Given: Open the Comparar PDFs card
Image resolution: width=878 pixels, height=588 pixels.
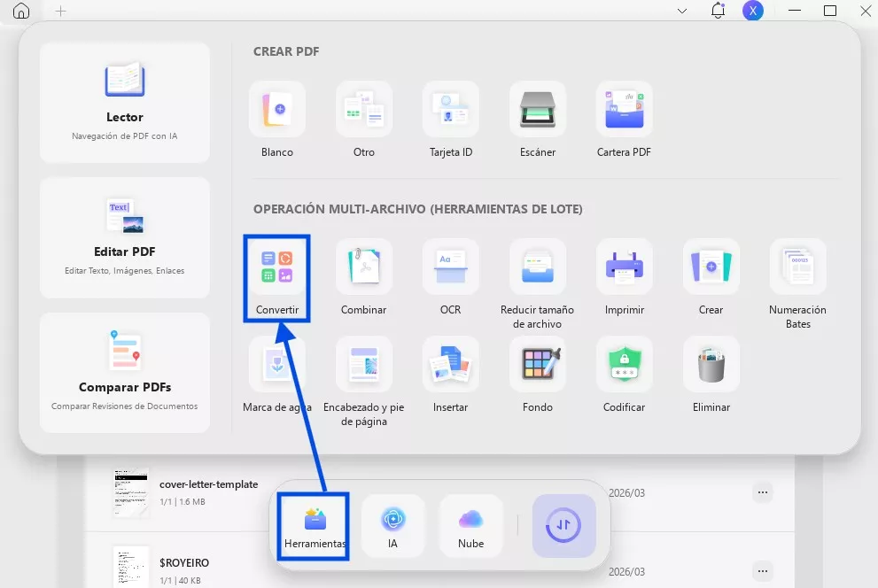Looking at the screenshot, I should tap(125, 373).
